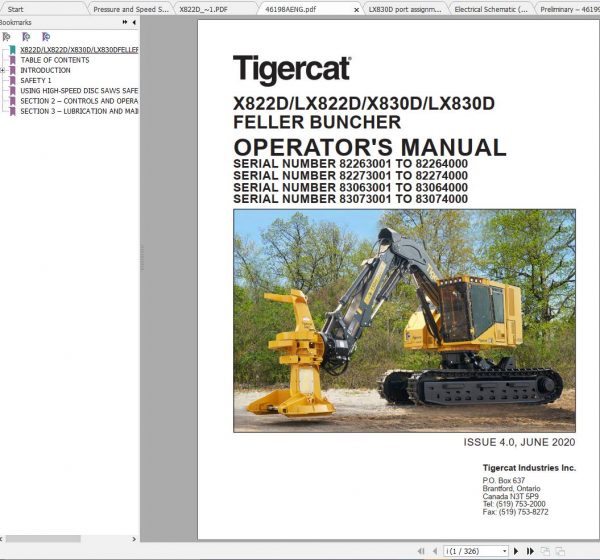
Task: Click the Tel: (519) 753-2000 line
Action: point(514,504)
